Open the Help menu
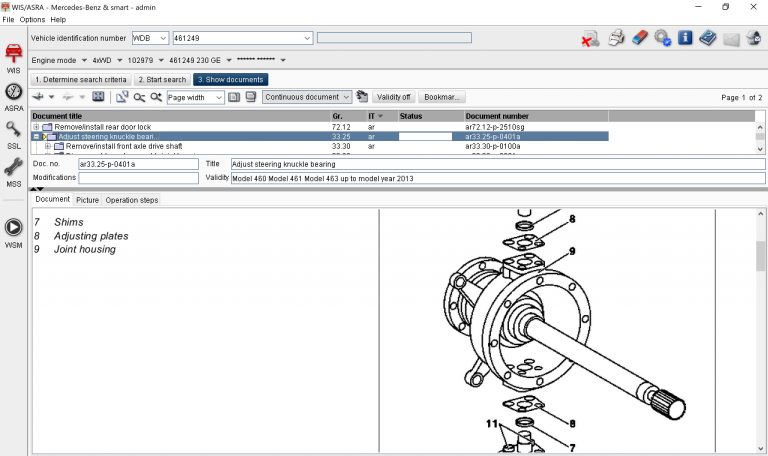Viewport: 768px width, 456px height. point(58,20)
